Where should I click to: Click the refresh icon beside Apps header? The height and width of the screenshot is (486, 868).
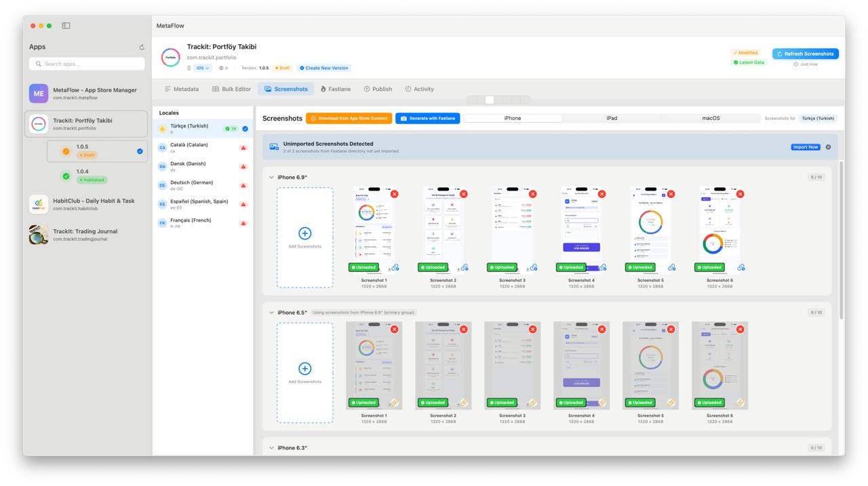point(140,46)
